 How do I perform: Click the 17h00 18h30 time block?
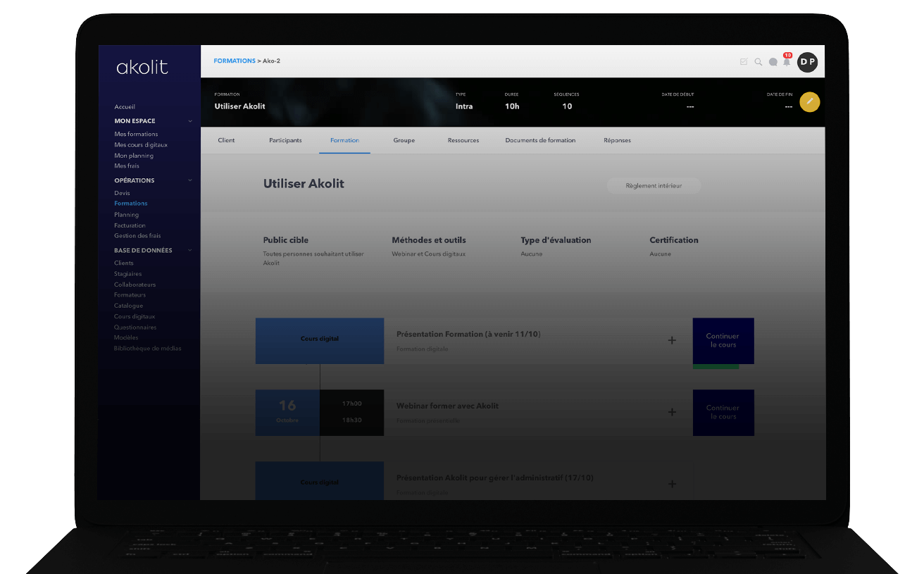point(352,413)
